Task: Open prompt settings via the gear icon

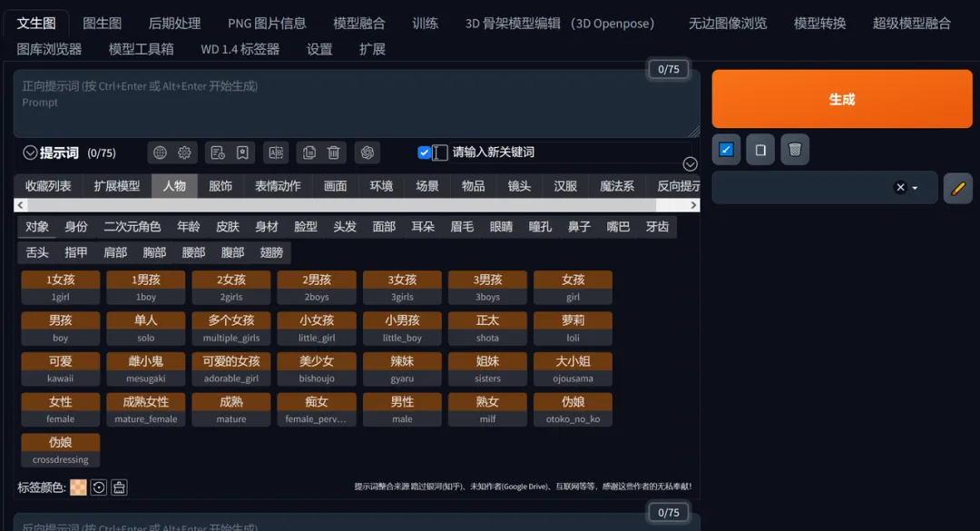Action: (184, 152)
